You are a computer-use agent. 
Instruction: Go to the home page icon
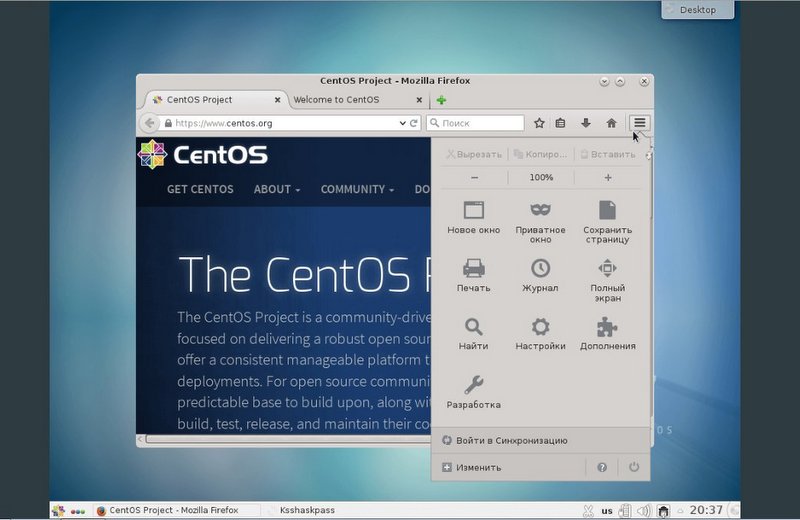(611, 123)
